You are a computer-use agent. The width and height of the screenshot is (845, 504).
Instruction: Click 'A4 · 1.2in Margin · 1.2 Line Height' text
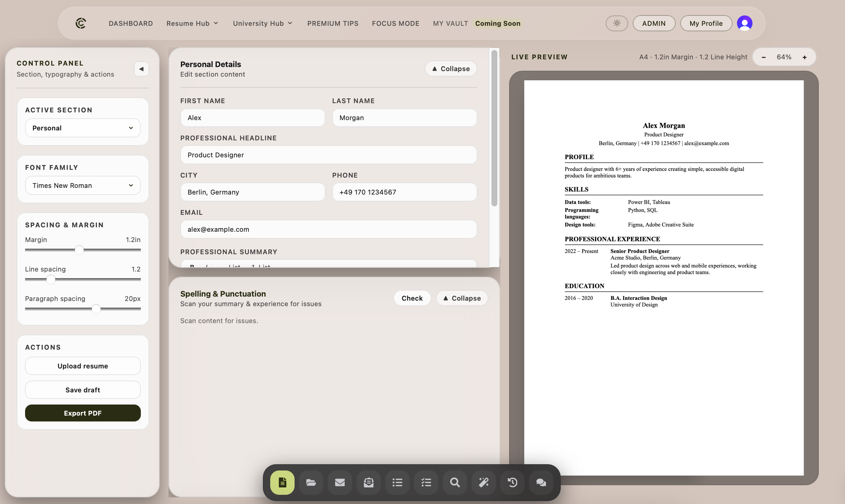coord(693,57)
